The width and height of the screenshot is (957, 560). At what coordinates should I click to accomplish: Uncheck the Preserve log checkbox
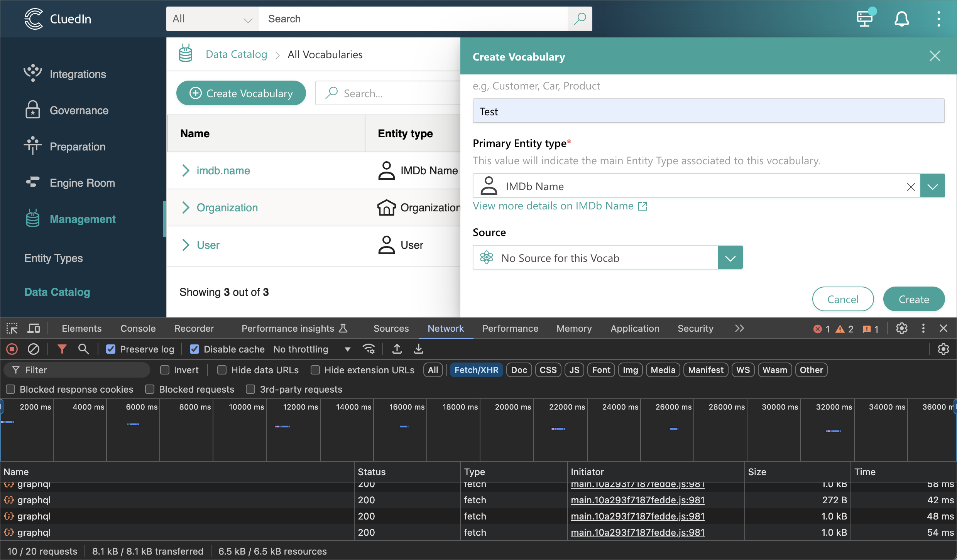tap(111, 349)
